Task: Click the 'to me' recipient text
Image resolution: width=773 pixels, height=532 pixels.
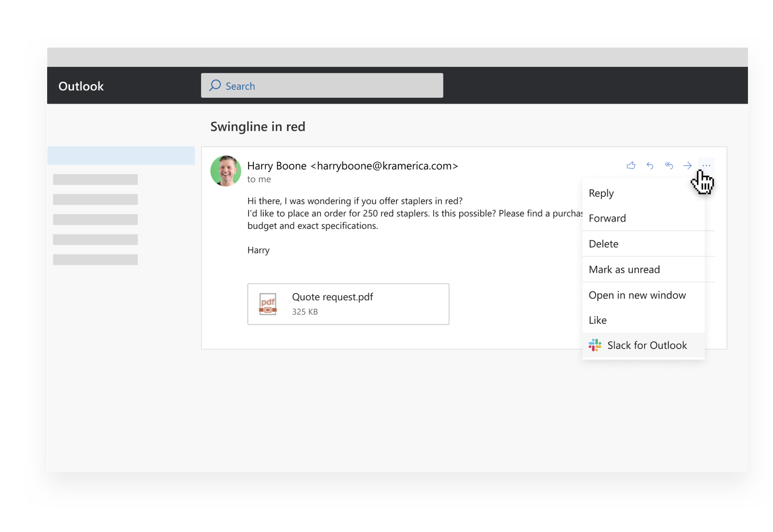Action: (259, 179)
